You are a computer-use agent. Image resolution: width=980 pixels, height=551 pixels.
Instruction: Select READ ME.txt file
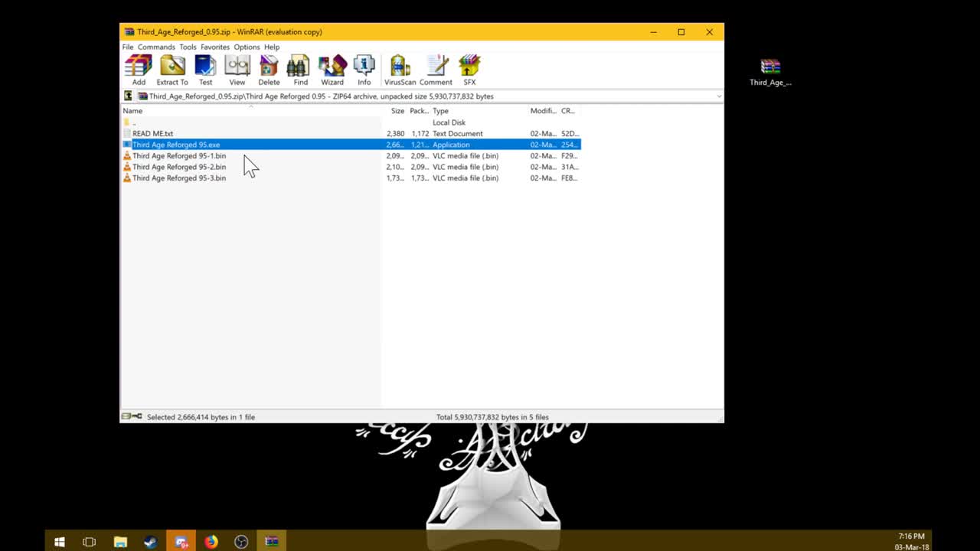pyautogui.click(x=152, y=133)
